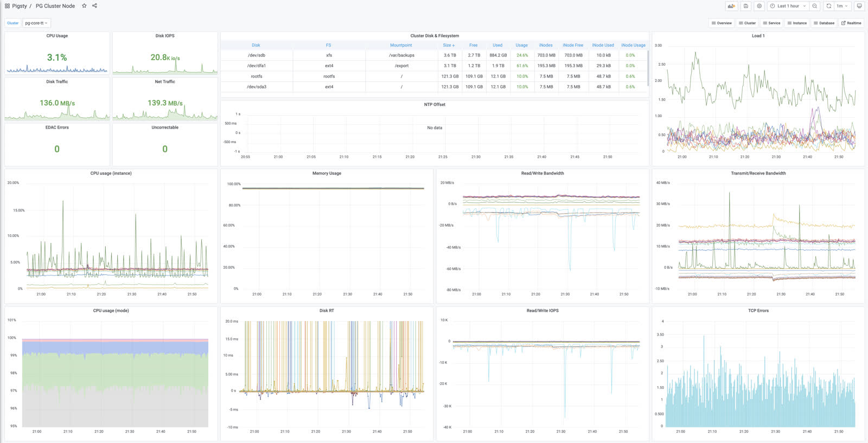868x443 pixels.
Task: Click the 24.6% usage value
Action: 522,55
